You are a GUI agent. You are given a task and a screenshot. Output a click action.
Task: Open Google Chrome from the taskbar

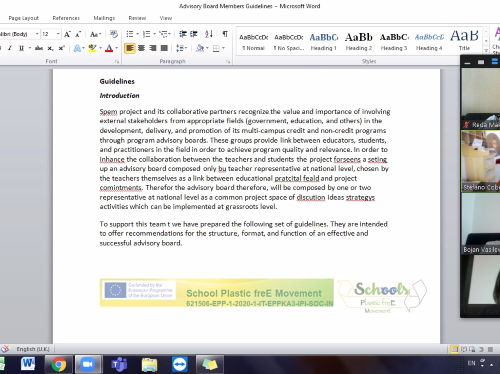(x=59, y=364)
